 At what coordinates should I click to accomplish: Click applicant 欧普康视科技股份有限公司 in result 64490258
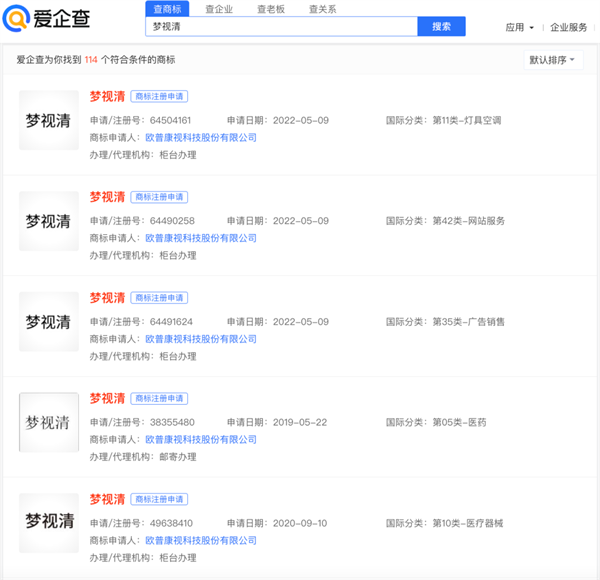coord(201,238)
